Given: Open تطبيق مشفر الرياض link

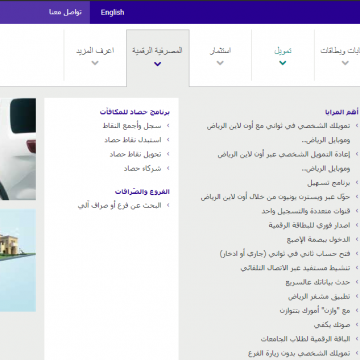Looking at the screenshot, I should click(319, 296).
